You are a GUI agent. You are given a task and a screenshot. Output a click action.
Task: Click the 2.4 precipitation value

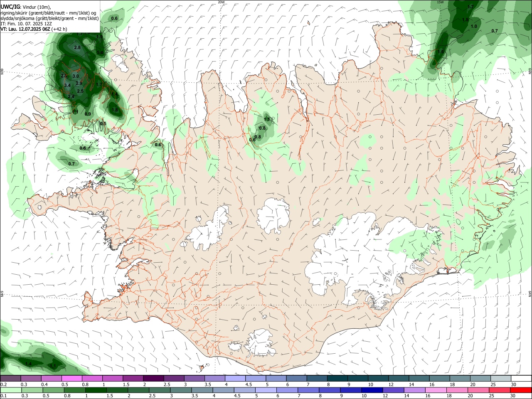(x=71, y=97)
